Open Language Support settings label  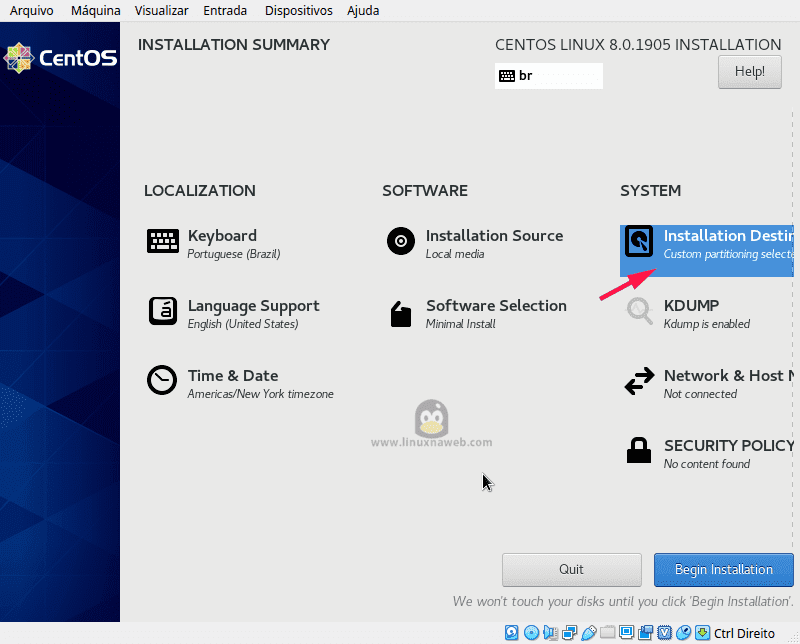253,306
